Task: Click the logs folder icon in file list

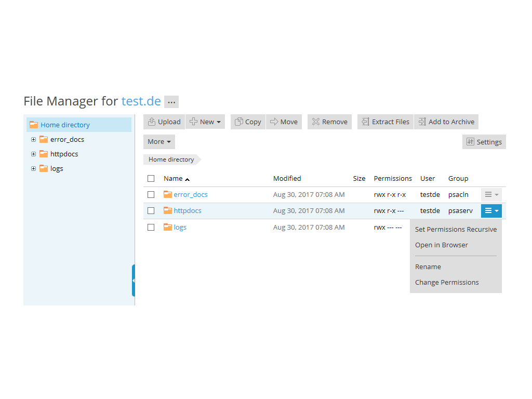Action: [x=168, y=227]
